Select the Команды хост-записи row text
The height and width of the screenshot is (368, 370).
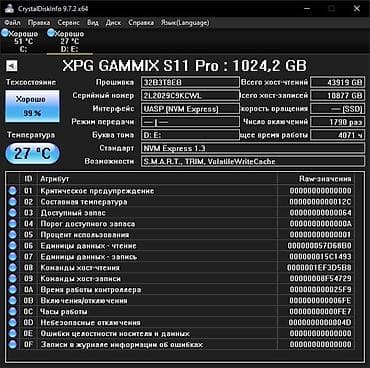(x=81, y=279)
